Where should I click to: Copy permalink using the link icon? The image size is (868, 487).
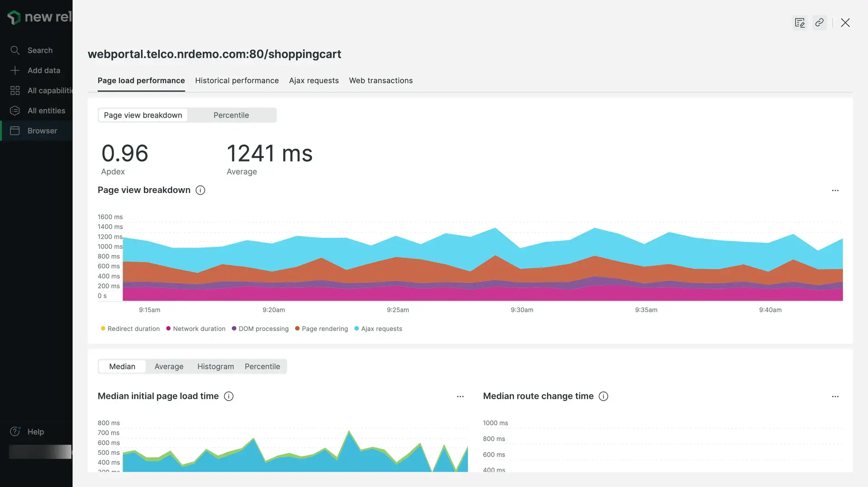[819, 23]
